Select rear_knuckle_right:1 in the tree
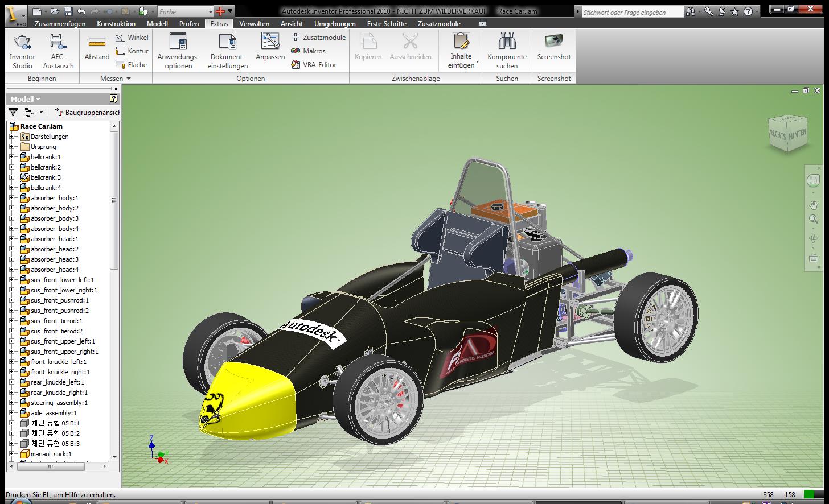The image size is (829, 504). (x=59, y=393)
